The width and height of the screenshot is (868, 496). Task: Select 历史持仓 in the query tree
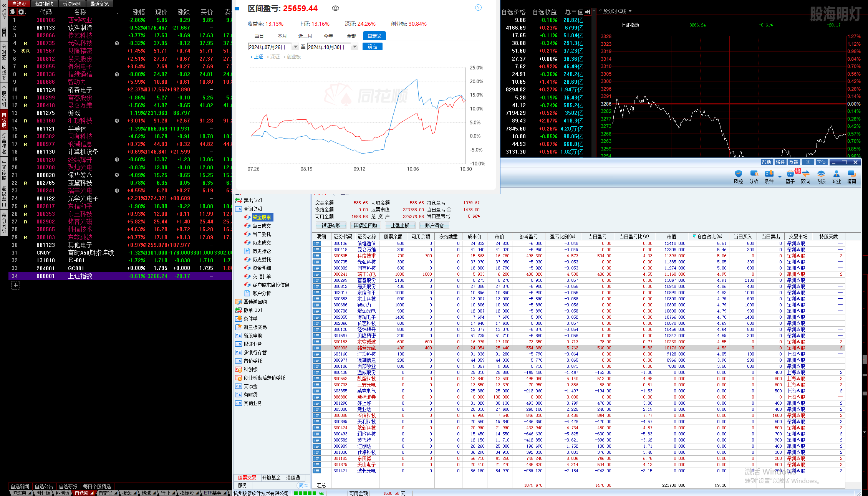tap(262, 251)
